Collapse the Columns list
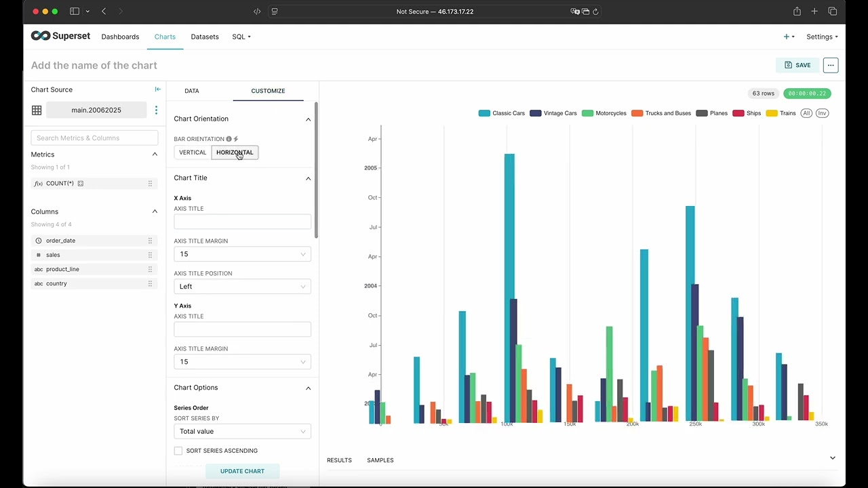The width and height of the screenshot is (868, 488). coord(155,211)
